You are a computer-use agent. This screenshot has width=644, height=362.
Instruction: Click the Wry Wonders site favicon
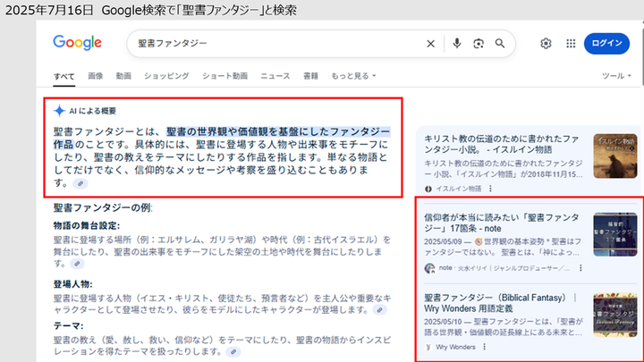click(428, 347)
